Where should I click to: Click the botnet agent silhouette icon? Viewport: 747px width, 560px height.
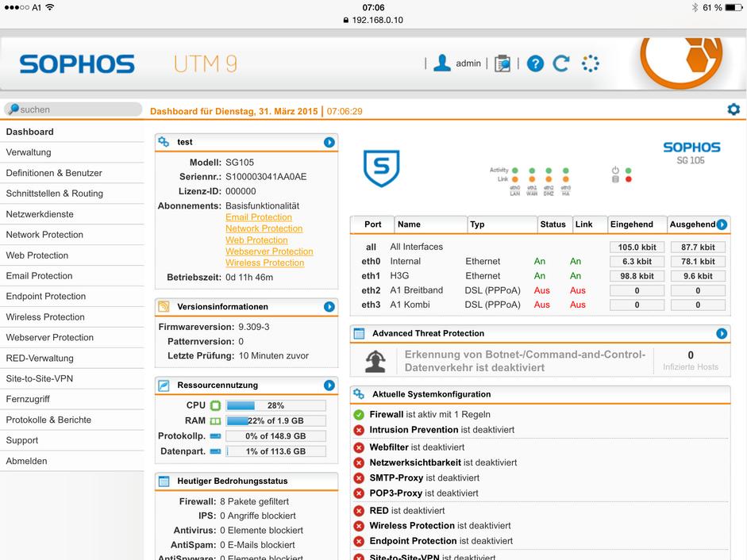tap(375, 361)
